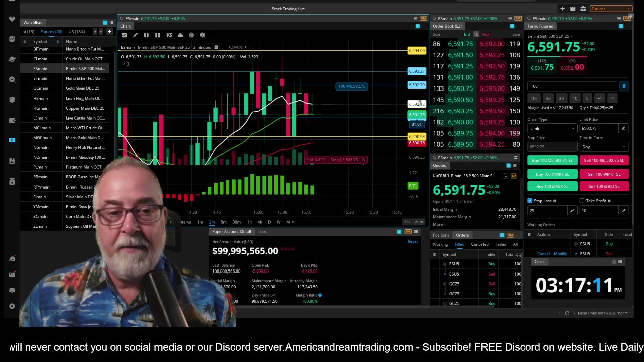Add a new widget with the plus icon
644x362 pixels.
click(x=562, y=9)
